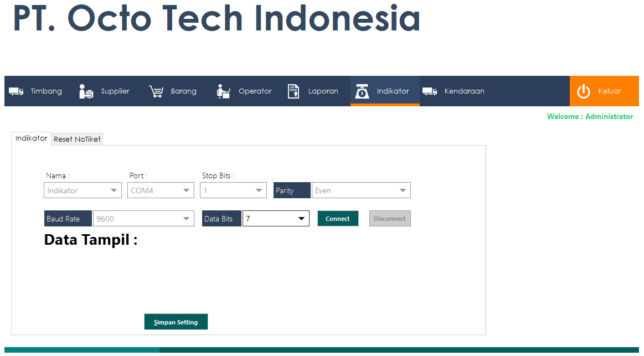Click the Barang shopping cart icon

coord(156,91)
